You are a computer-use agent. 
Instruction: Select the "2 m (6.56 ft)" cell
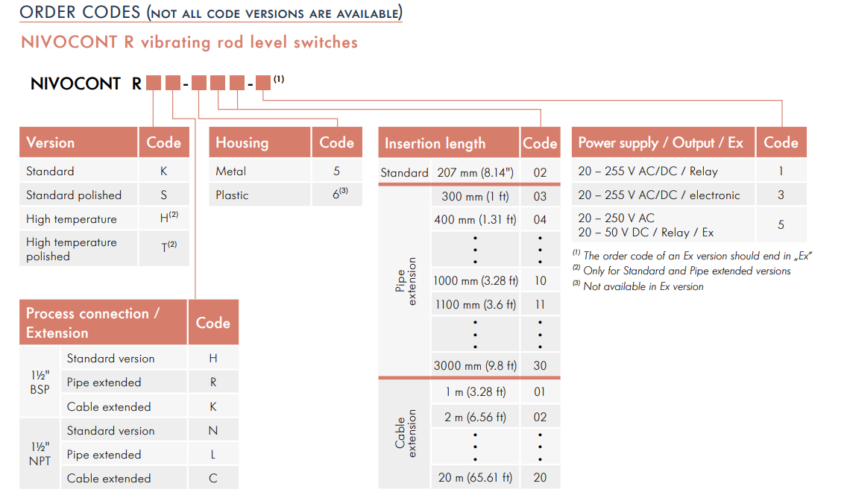pyautogui.click(x=476, y=417)
